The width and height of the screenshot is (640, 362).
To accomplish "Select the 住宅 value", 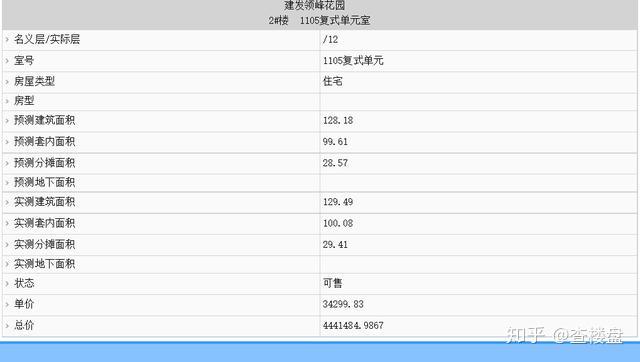I will tap(333, 81).
